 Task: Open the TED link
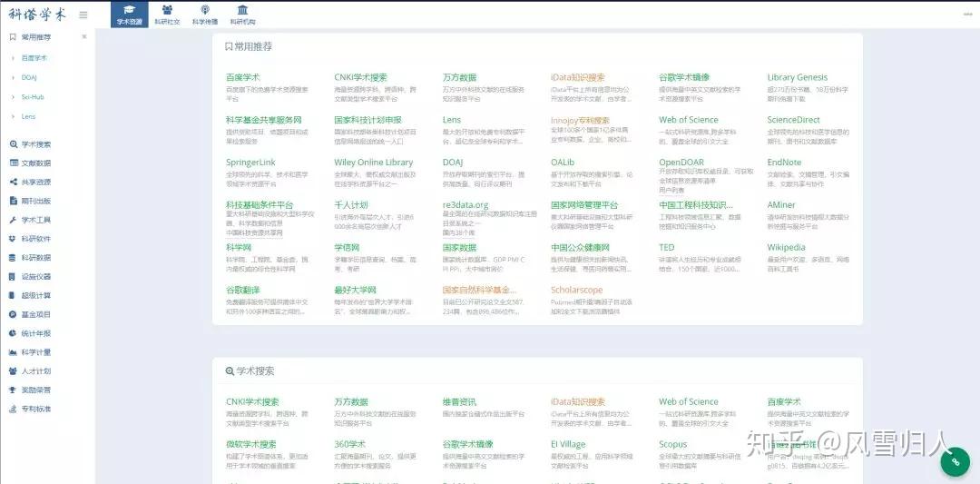tap(667, 248)
